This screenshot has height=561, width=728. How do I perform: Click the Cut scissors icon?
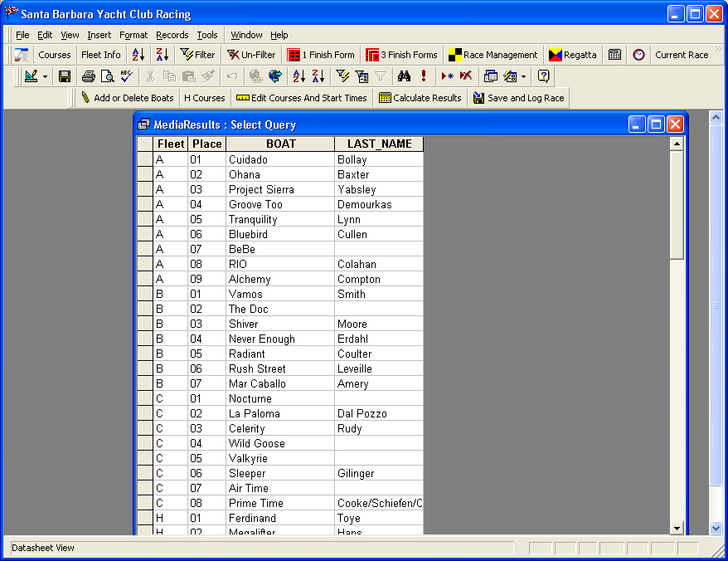(150, 76)
